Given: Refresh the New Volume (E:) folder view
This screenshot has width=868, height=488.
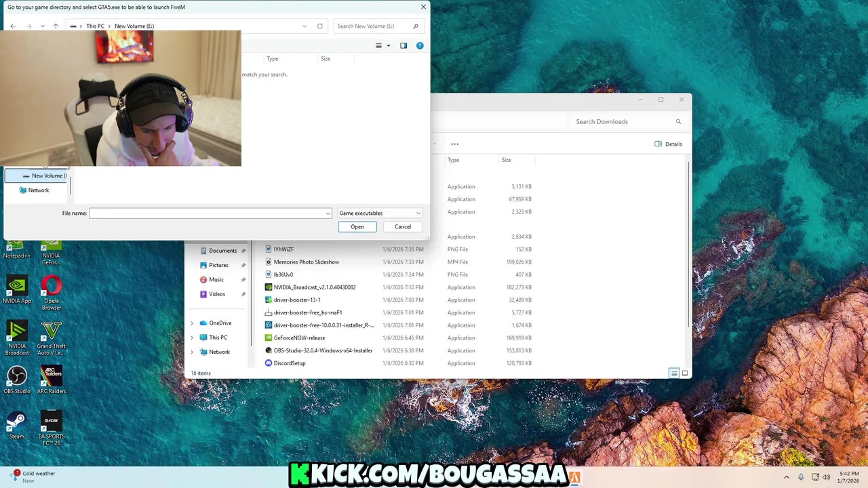Looking at the screenshot, I should (x=320, y=26).
